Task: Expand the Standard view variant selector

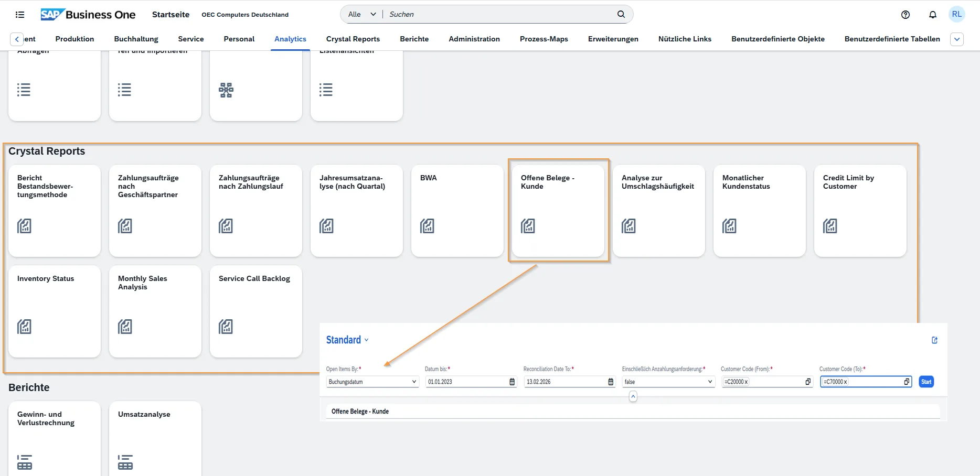Action: coord(366,340)
